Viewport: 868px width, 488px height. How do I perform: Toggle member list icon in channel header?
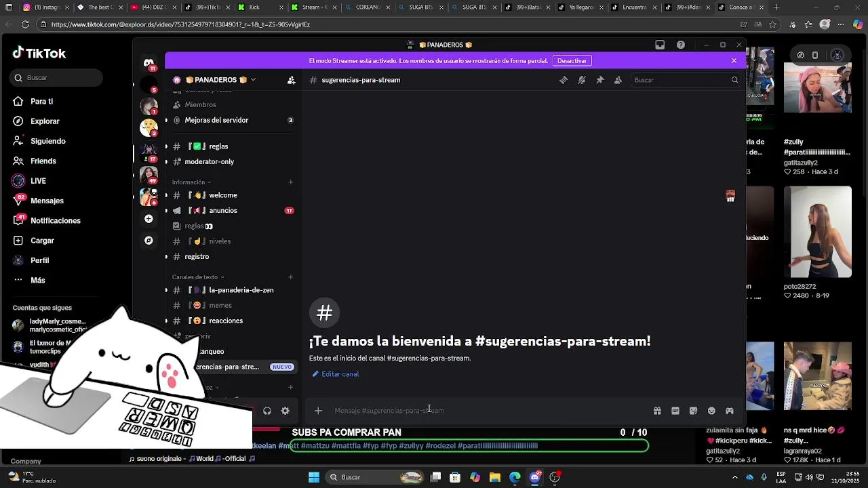618,80
